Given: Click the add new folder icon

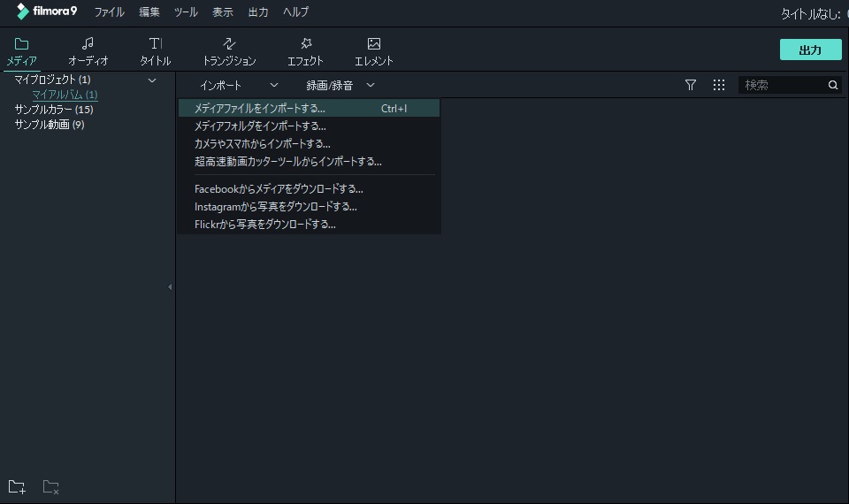Looking at the screenshot, I should pyautogui.click(x=17, y=486).
